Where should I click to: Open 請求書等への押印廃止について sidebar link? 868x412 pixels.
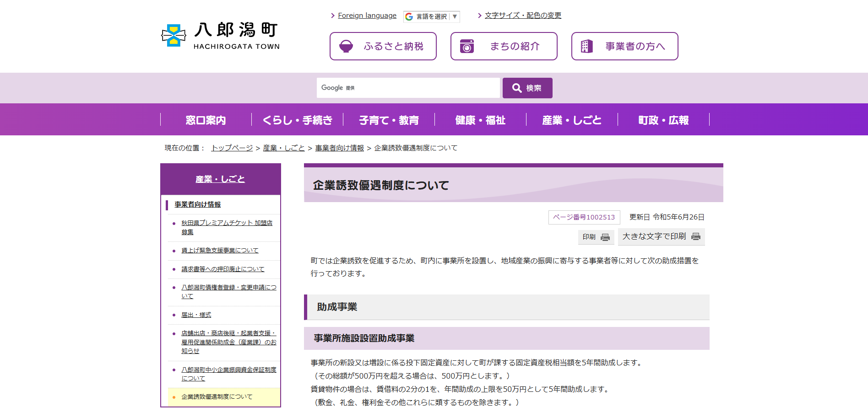pyautogui.click(x=223, y=269)
